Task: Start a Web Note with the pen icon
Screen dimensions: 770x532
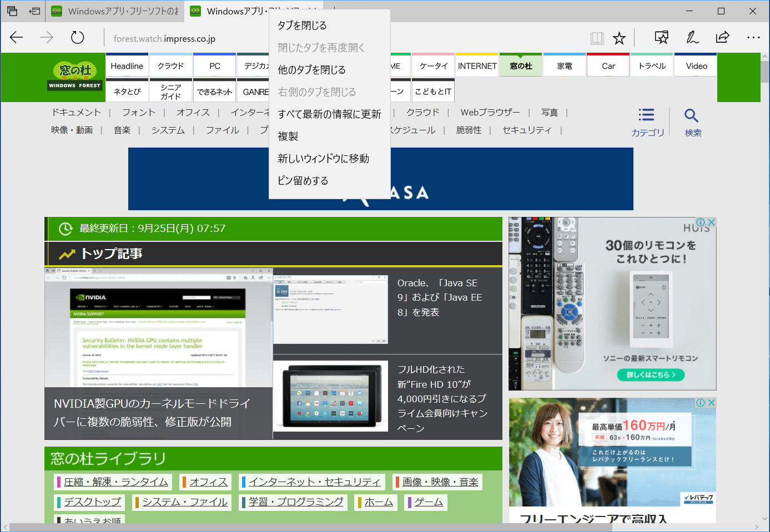Action: 692,38
